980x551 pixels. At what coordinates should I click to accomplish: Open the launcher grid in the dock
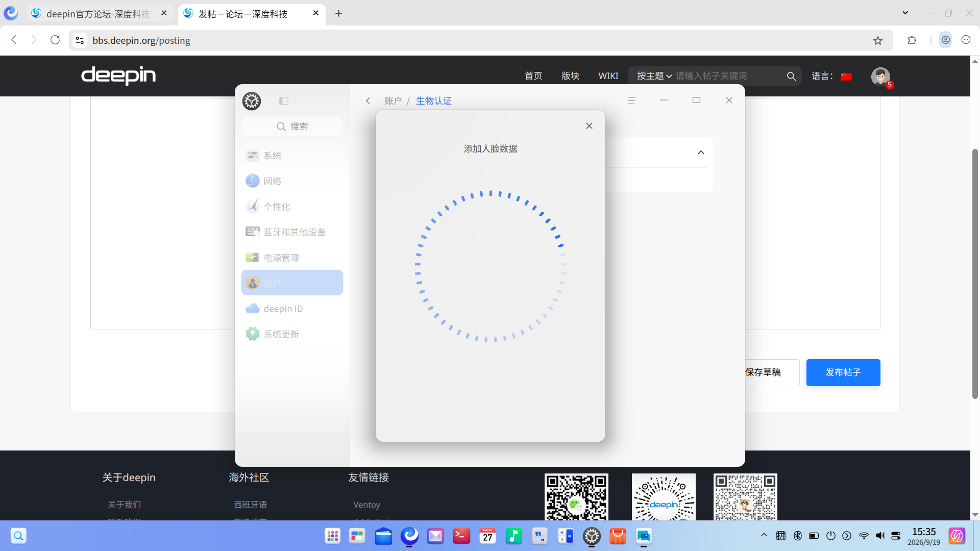(332, 536)
